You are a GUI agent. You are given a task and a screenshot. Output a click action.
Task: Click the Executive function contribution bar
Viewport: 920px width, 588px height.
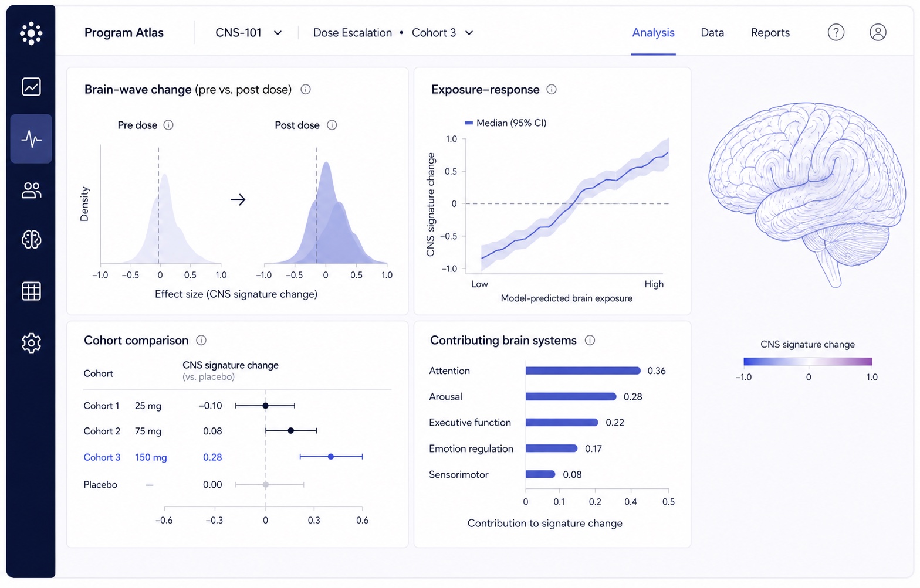562,423
